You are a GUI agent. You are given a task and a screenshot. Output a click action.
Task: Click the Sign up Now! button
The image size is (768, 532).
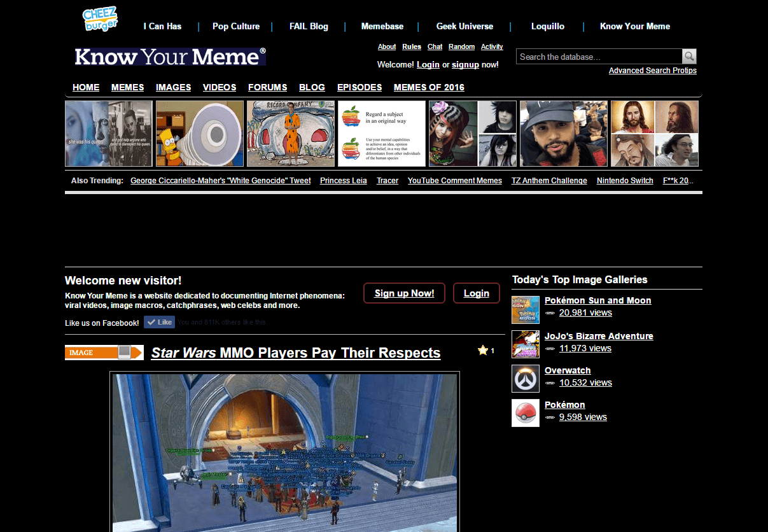pyautogui.click(x=404, y=293)
